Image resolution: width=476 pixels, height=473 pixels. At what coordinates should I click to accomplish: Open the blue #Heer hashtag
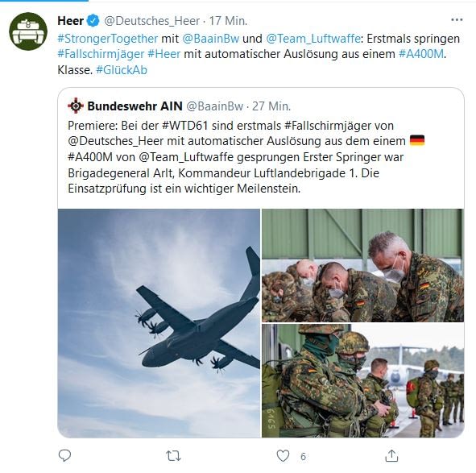164,54
